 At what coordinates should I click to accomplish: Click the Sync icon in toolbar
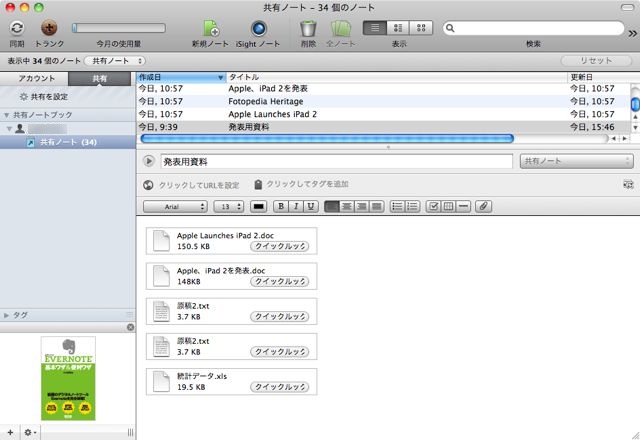click(17, 28)
